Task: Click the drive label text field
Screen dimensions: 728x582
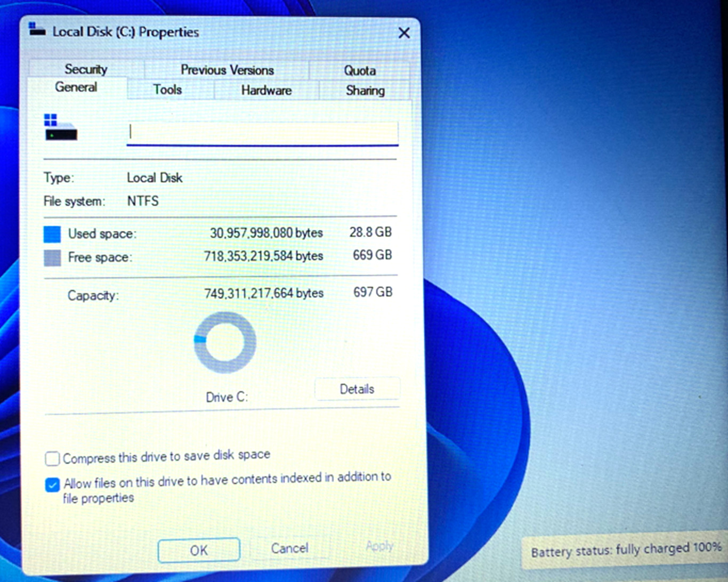Action: point(263,133)
